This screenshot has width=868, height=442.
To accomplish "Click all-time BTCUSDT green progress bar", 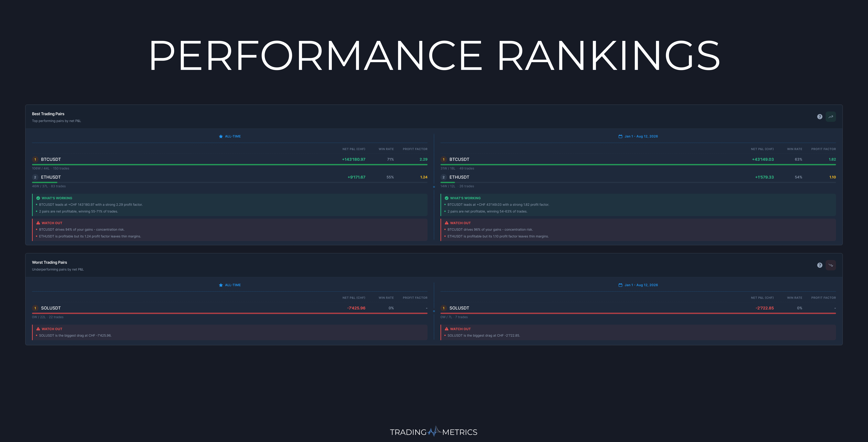I will click(230, 165).
